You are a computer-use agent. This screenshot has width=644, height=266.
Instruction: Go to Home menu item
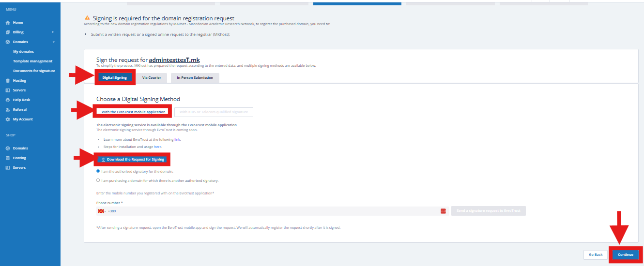(18, 23)
